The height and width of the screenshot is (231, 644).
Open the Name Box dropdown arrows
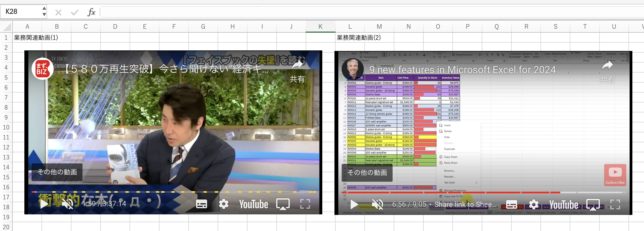pos(44,12)
